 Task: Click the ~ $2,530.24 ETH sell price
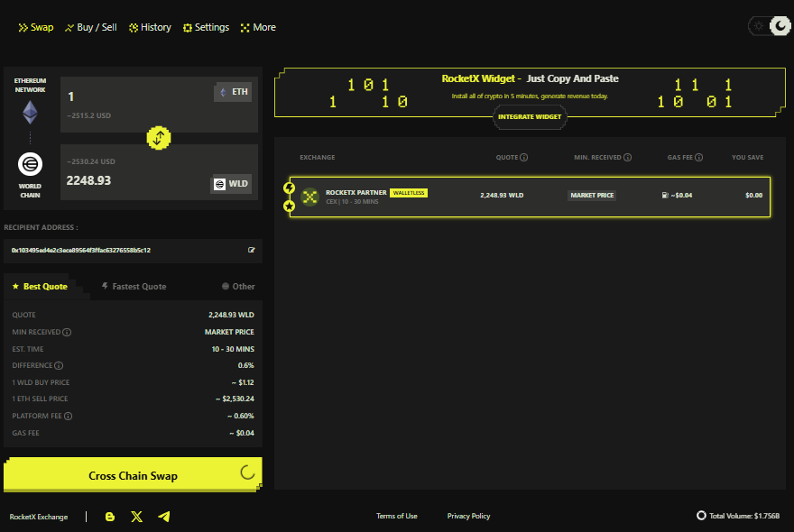[235, 399]
